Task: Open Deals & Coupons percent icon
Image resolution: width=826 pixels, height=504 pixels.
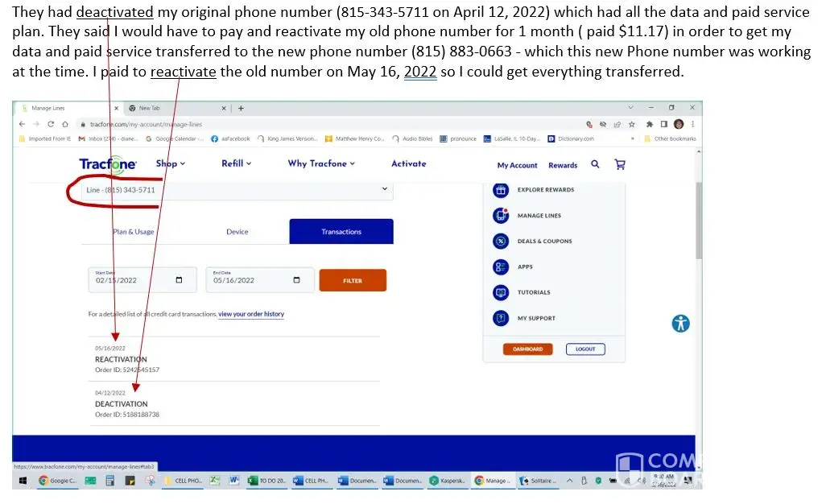Action: [501, 242]
